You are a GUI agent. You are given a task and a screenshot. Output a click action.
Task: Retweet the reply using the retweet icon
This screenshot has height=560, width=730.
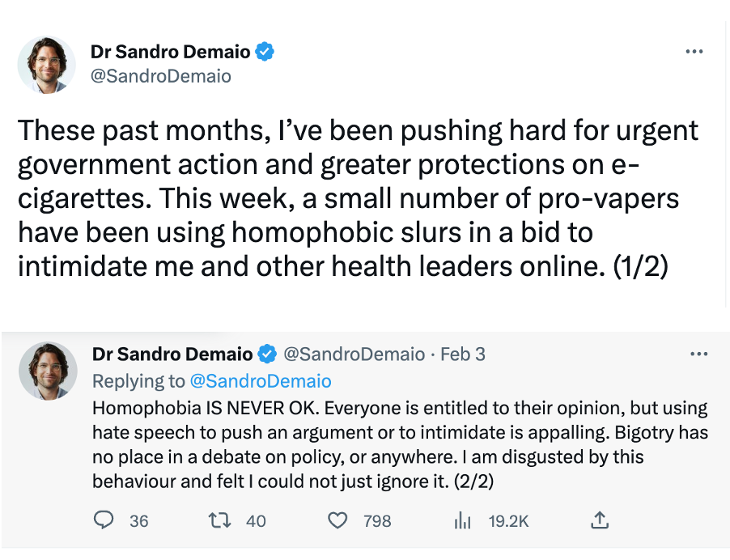[x=220, y=520]
